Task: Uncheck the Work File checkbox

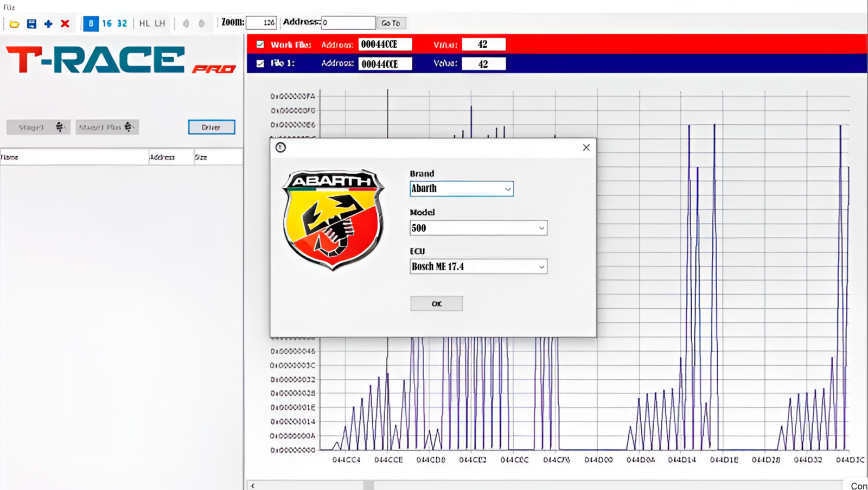Action: click(261, 44)
